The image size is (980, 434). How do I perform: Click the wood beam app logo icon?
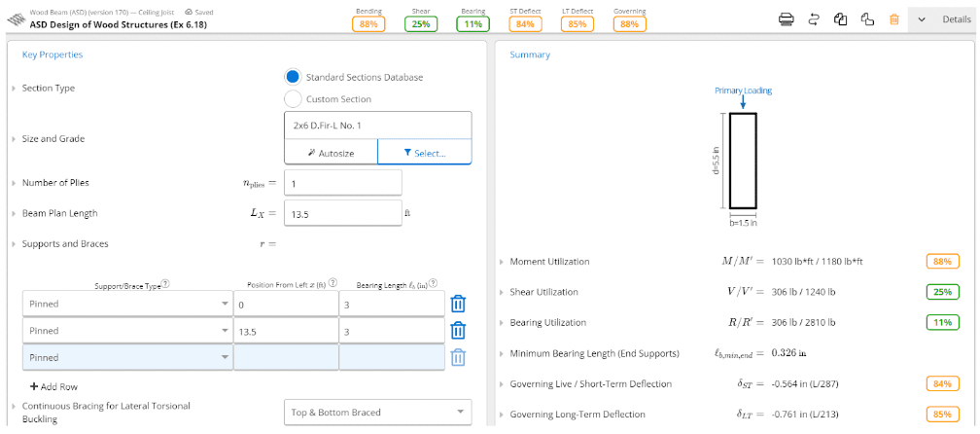pyautogui.click(x=15, y=20)
